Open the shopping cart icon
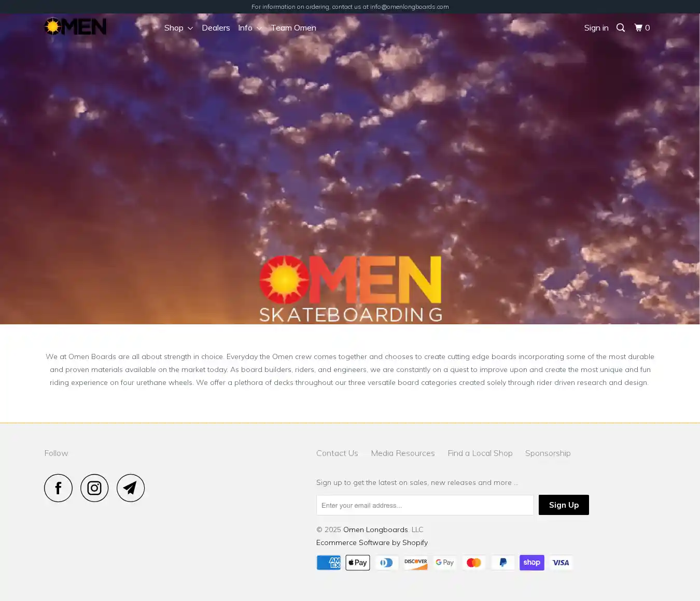The image size is (700, 601). 642,28
